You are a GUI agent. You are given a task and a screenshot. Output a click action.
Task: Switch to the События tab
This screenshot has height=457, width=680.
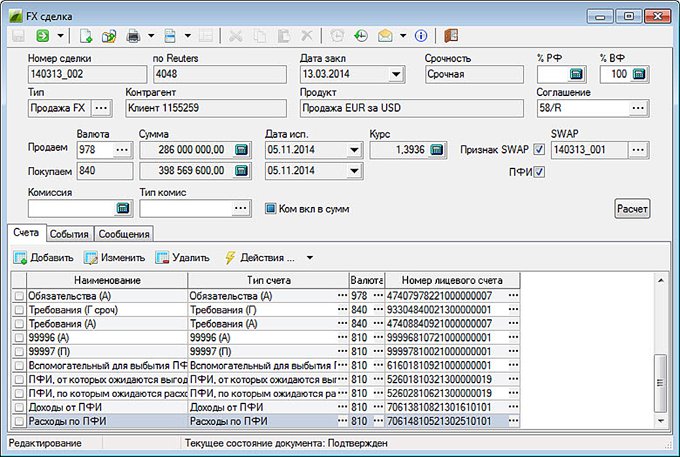tap(69, 234)
